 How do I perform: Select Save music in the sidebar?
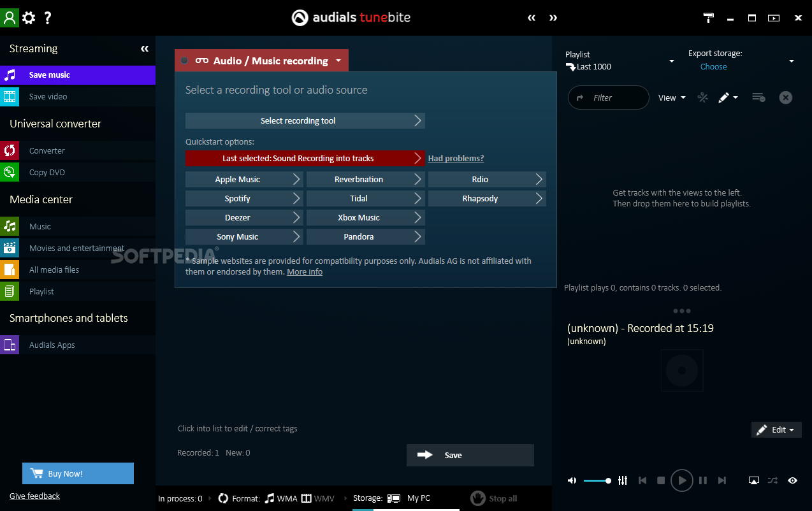(x=78, y=75)
